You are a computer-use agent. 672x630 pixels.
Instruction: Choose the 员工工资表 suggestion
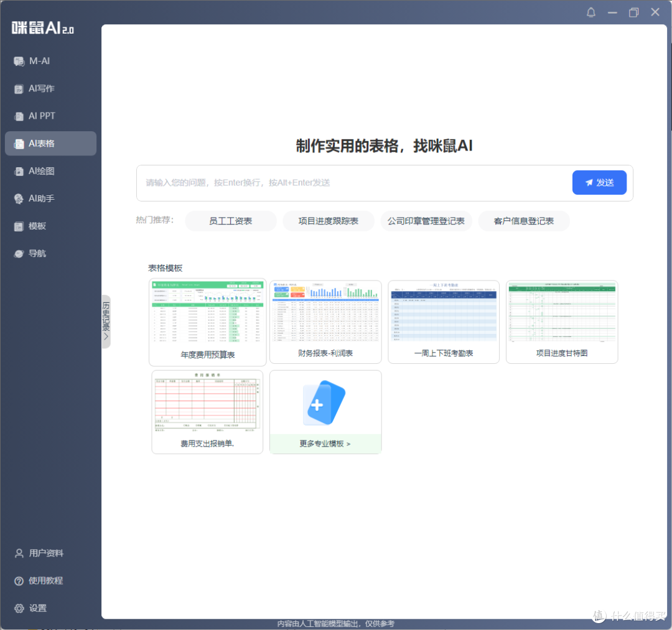click(x=231, y=221)
